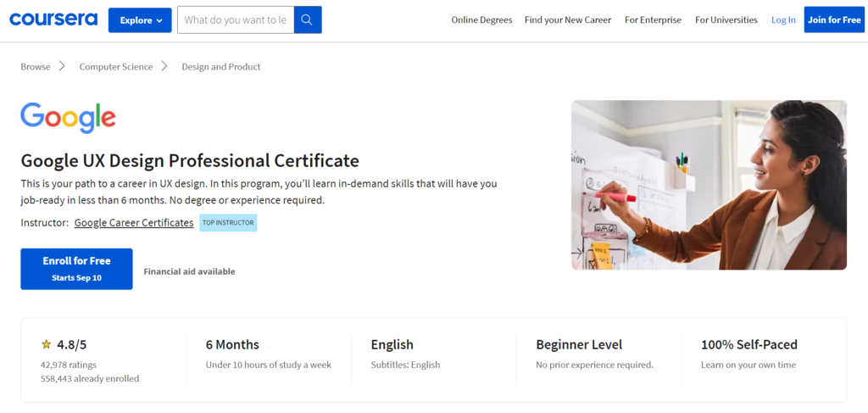Click the course hero image
This screenshot has height=413, width=868.
[709, 185]
